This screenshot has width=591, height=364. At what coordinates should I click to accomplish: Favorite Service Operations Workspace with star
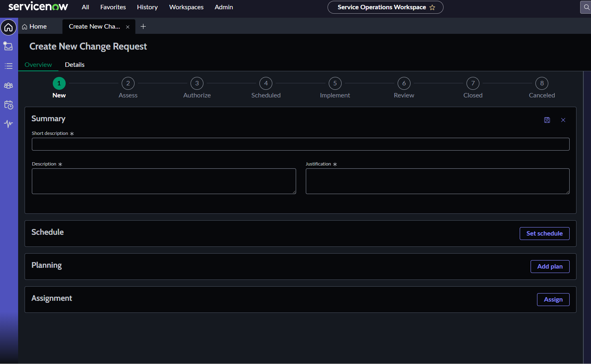click(x=432, y=7)
